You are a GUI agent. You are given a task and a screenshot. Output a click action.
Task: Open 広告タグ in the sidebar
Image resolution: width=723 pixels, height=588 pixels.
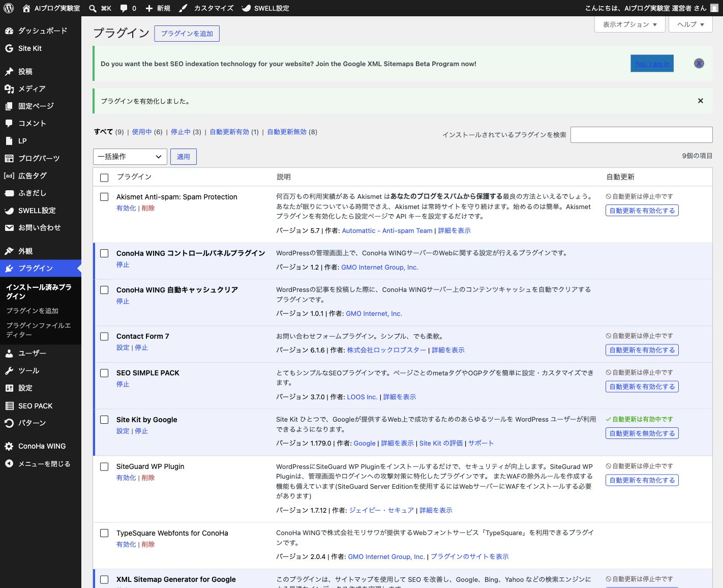point(41,175)
